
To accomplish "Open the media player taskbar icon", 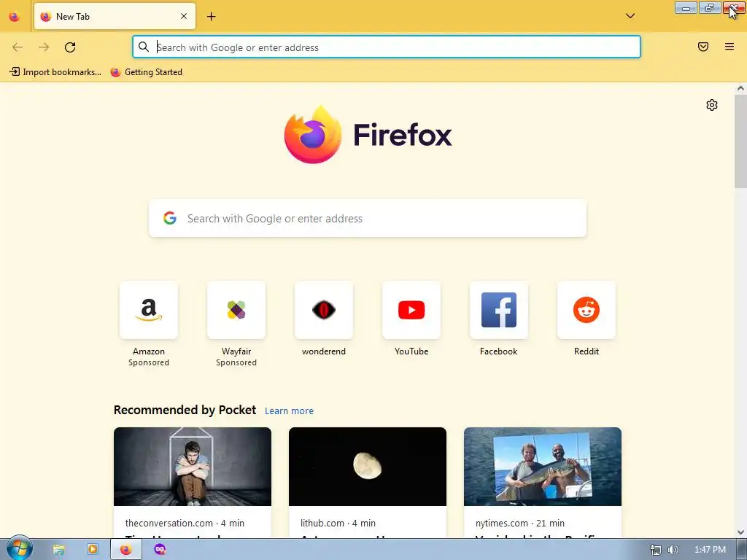I will 93,550.
